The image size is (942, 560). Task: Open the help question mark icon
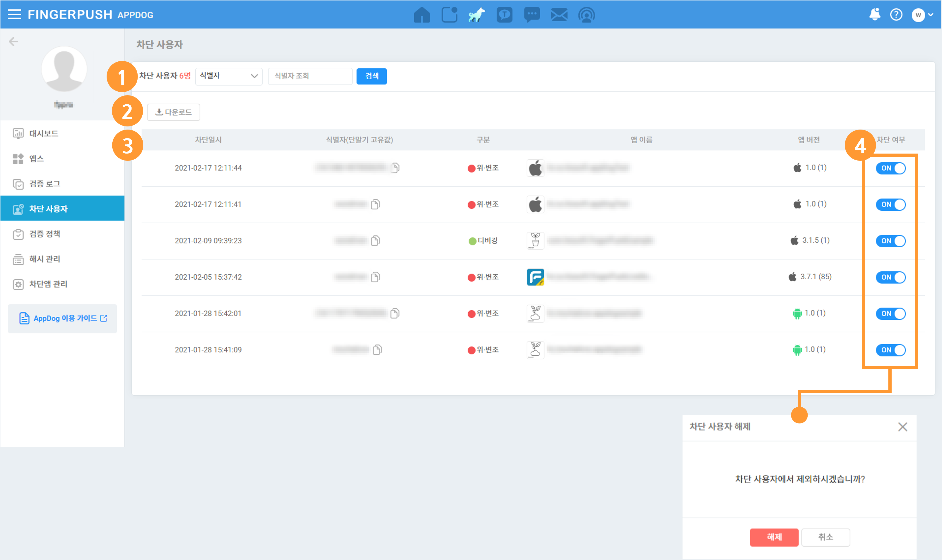click(x=896, y=15)
